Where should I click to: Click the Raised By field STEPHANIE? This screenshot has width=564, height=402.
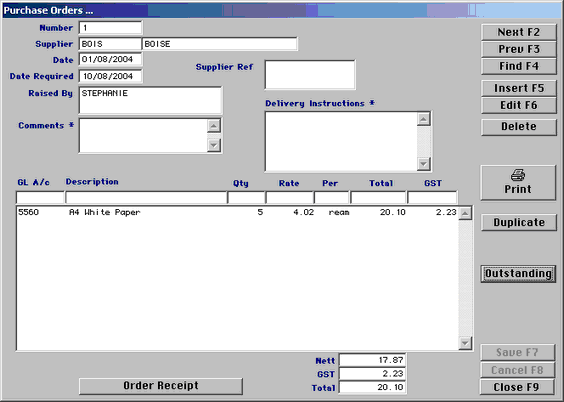[x=150, y=100]
